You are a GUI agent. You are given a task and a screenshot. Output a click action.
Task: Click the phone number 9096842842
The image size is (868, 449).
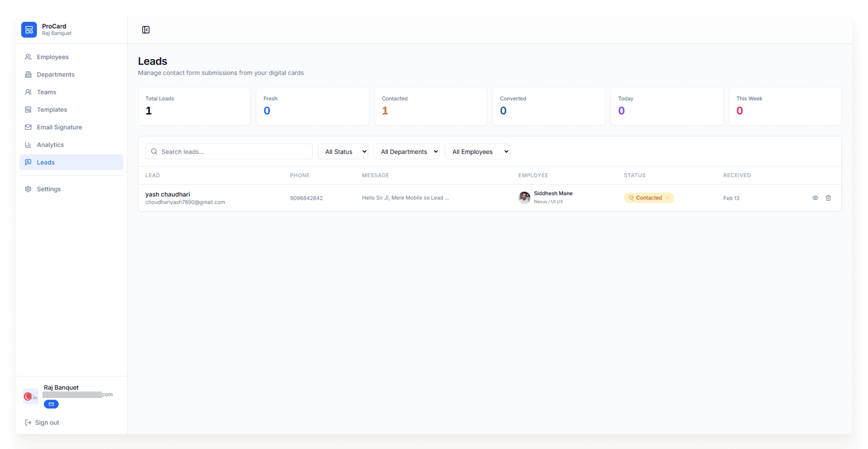306,198
